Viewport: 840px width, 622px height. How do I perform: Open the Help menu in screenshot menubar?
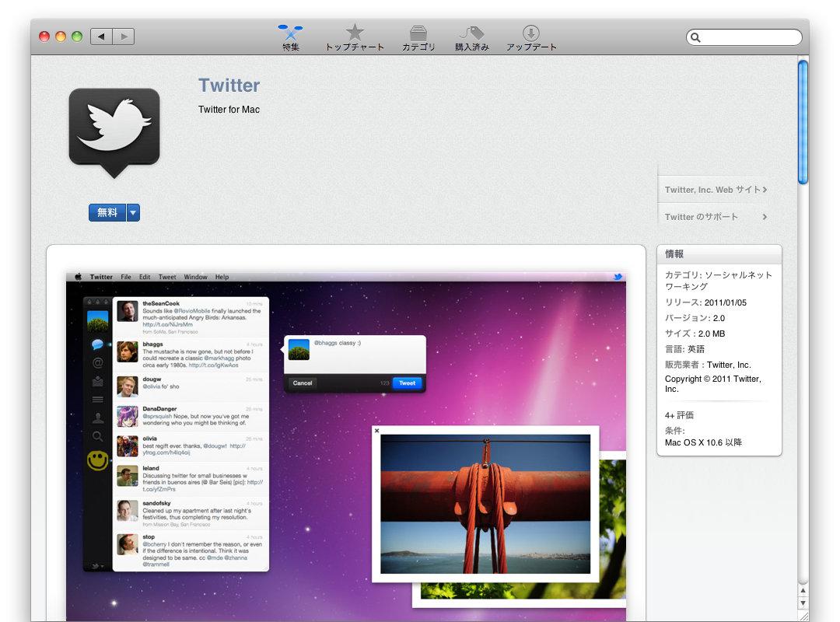click(x=222, y=277)
